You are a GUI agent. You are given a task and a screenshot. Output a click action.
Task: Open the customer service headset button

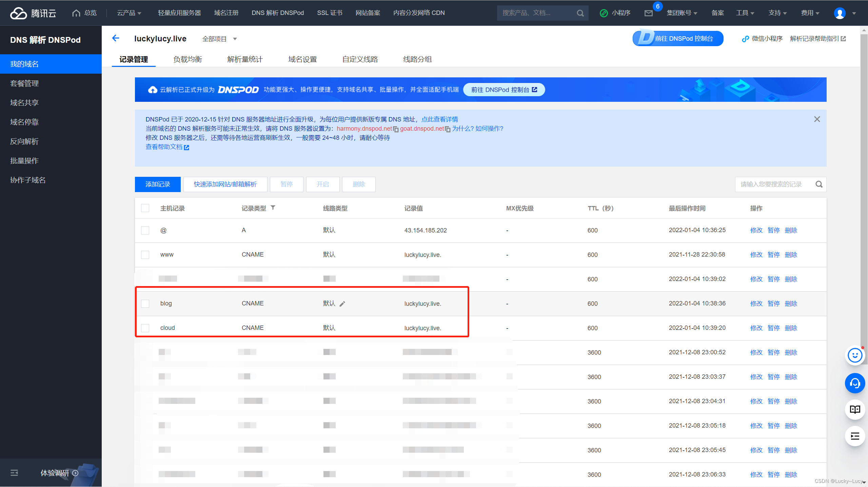tap(855, 383)
